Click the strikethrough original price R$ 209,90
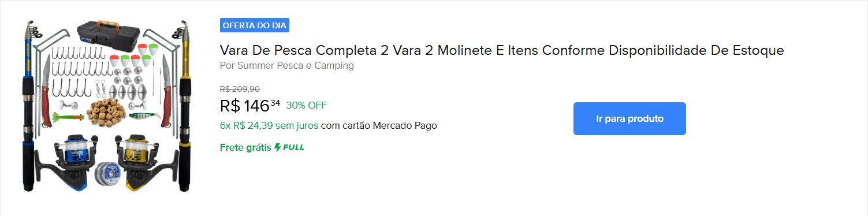The height and width of the screenshot is (216, 868). (x=240, y=89)
